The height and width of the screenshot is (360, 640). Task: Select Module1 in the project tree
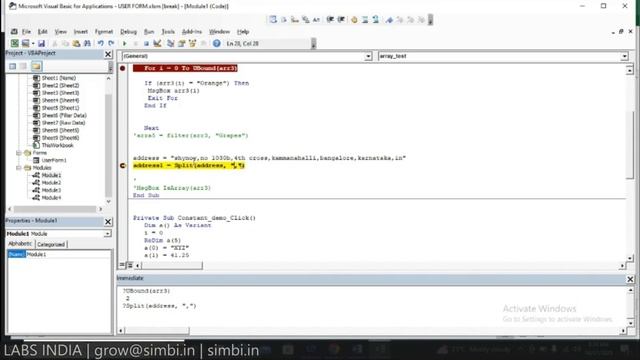51,175
